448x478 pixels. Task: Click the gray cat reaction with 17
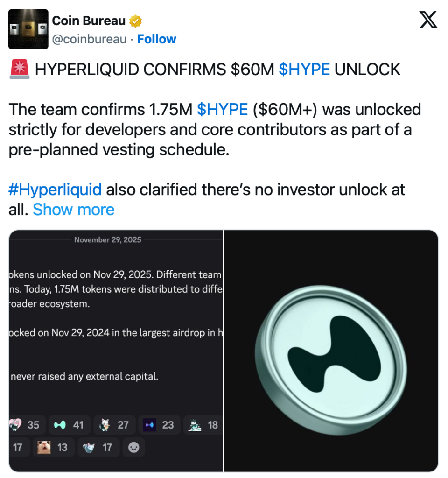pos(98,447)
